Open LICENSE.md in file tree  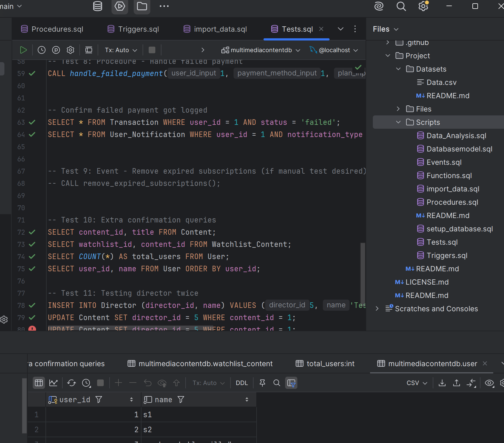[x=422, y=282]
